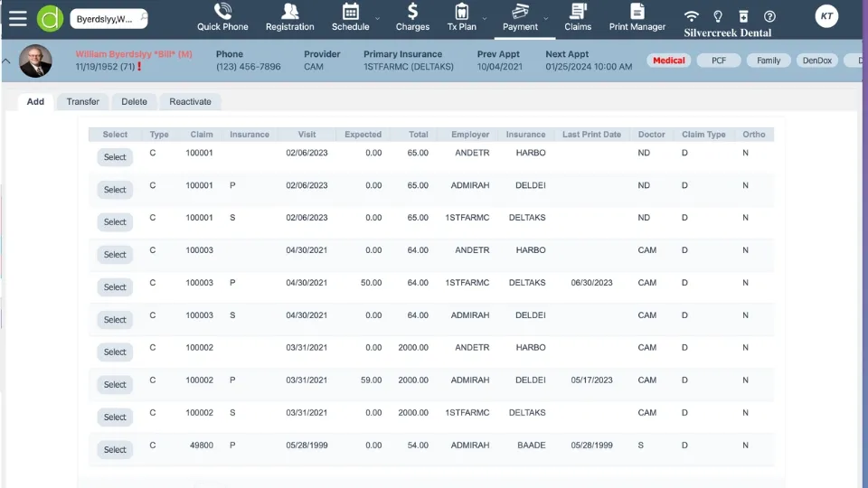The height and width of the screenshot is (488, 868).
Task: Open the DenDox pill button
Action: (816, 61)
